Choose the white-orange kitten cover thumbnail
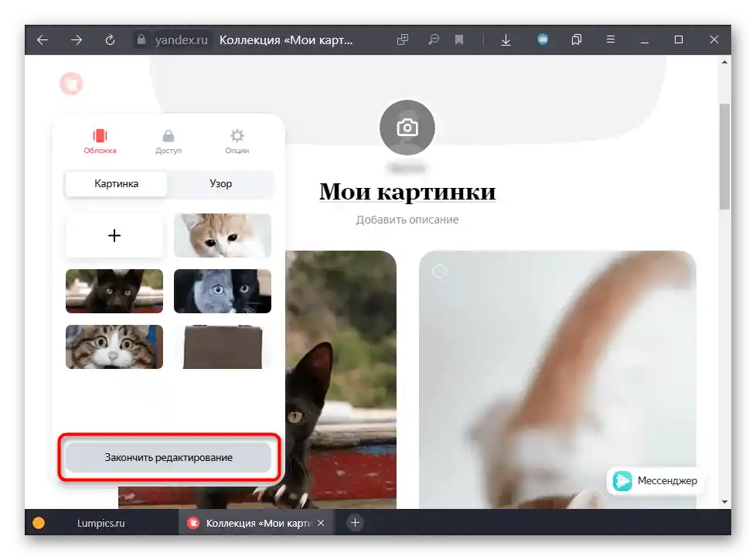 pyautogui.click(x=223, y=235)
